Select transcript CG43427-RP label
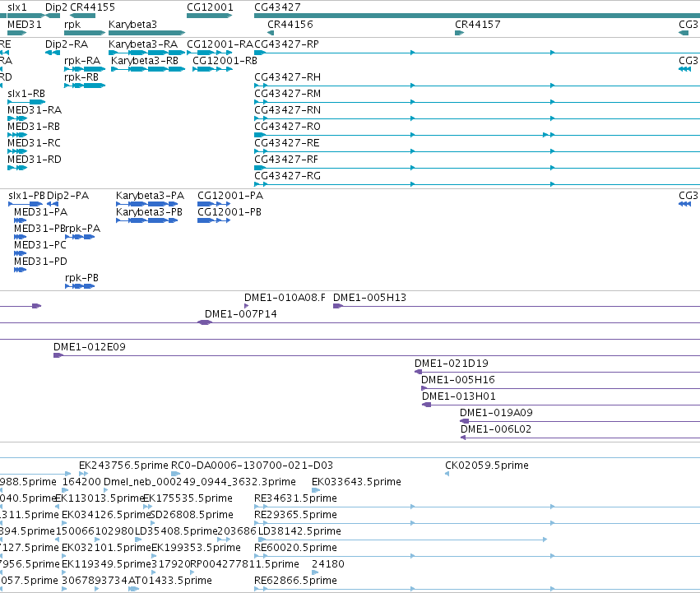Image resolution: width=700 pixels, height=593 pixels. pos(286,44)
